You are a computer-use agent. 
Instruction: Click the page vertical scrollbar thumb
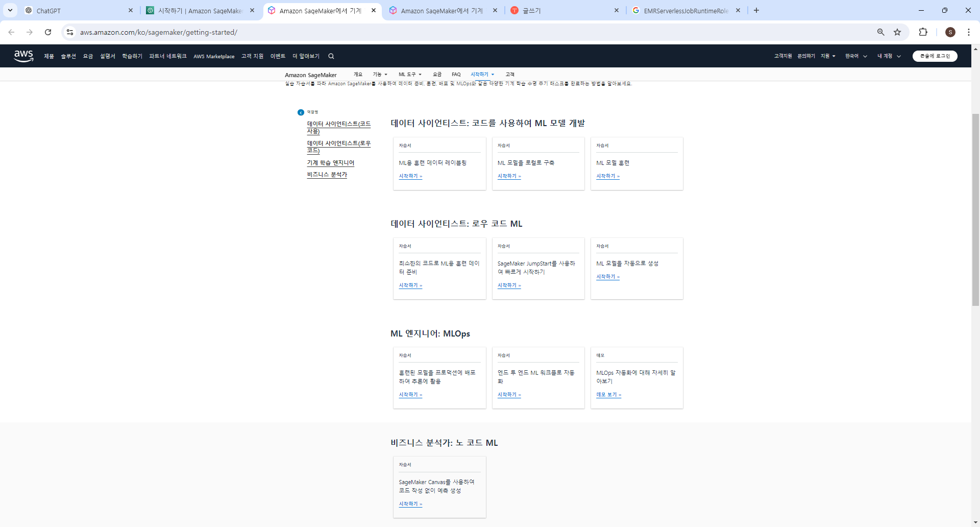tap(975, 209)
